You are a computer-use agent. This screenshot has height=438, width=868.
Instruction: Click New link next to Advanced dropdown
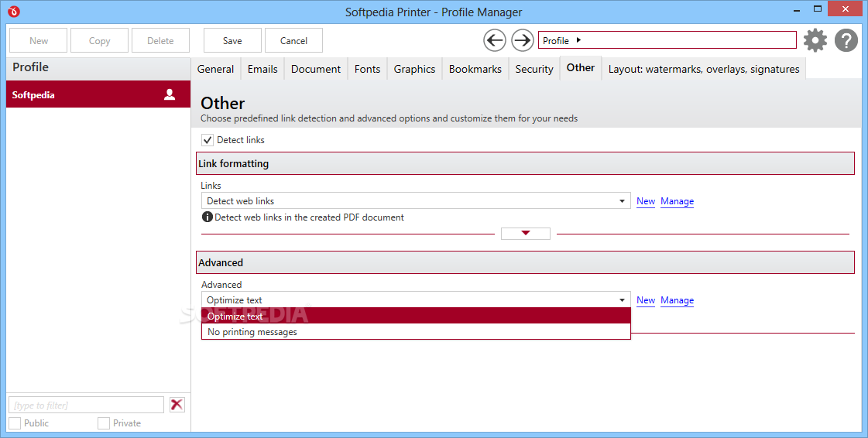coord(646,300)
